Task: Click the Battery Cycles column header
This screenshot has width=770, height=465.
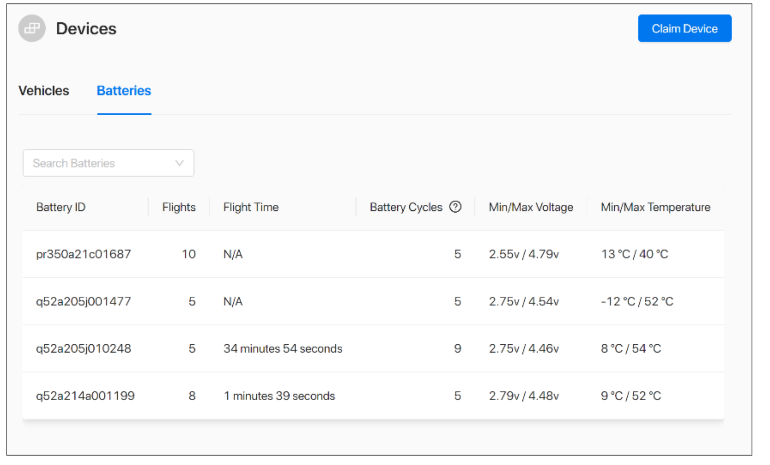Action: (405, 207)
